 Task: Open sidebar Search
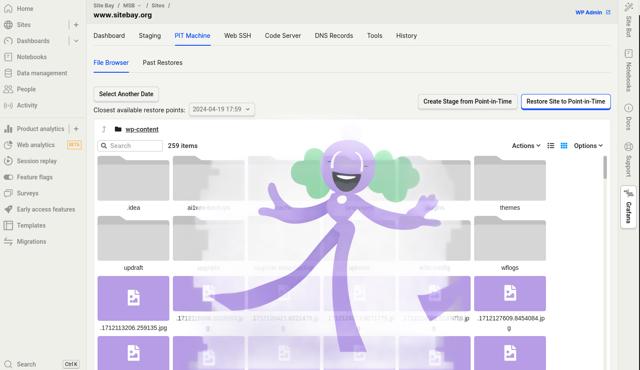tap(26, 364)
